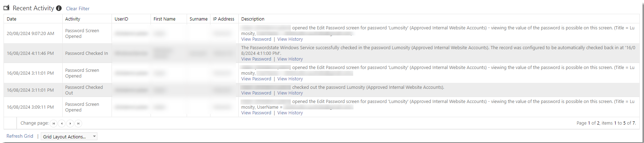
Task: Click View Password for the Password Checked Out row
Action: [256, 93]
